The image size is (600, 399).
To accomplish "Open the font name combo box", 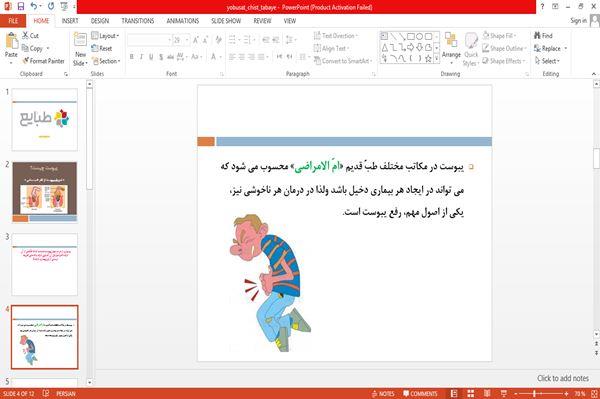I will tap(149, 40).
